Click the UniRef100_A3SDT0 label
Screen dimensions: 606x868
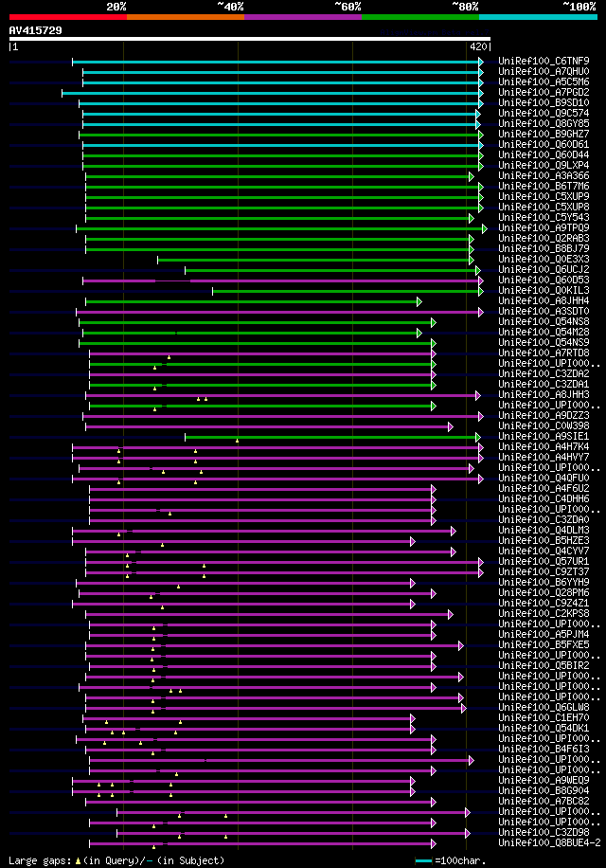pos(544,311)
